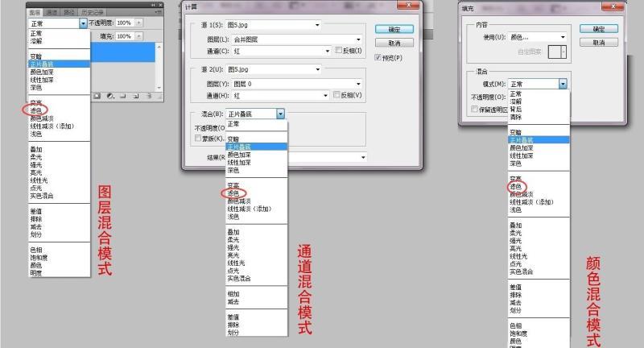Viewport: 644px width, 348px height.
Task: Choose 实色混合 in Layers panel blend list
Action: (42, 196)
